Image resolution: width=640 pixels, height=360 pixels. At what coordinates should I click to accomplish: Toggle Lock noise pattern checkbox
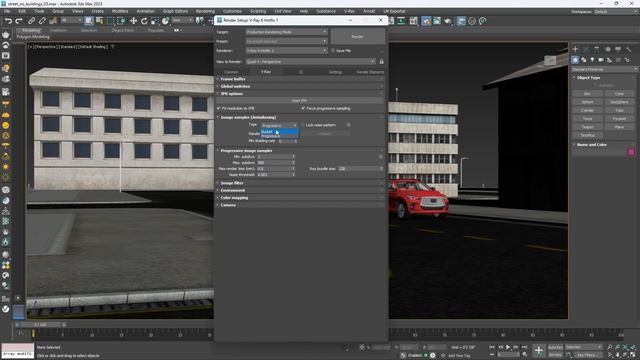(x=302, y=125)
